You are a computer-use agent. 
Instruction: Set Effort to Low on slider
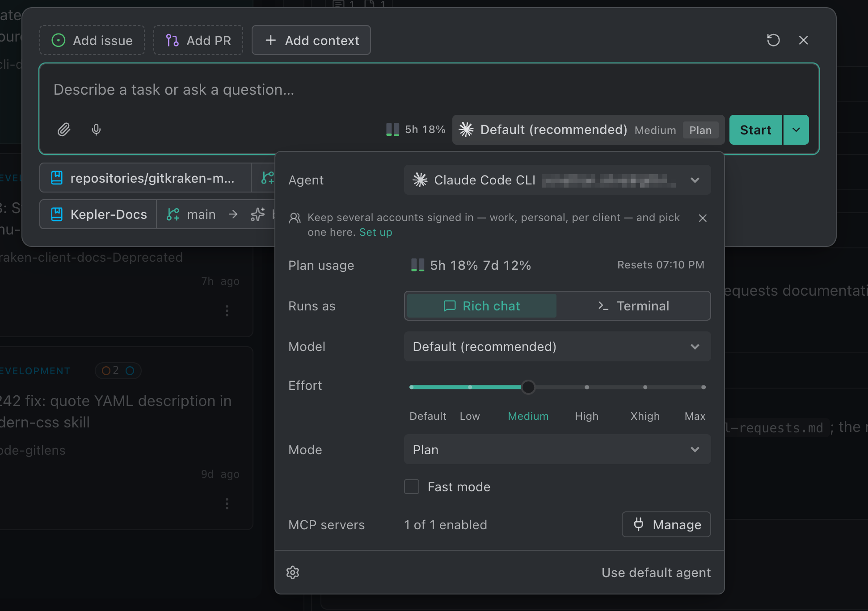470,387
